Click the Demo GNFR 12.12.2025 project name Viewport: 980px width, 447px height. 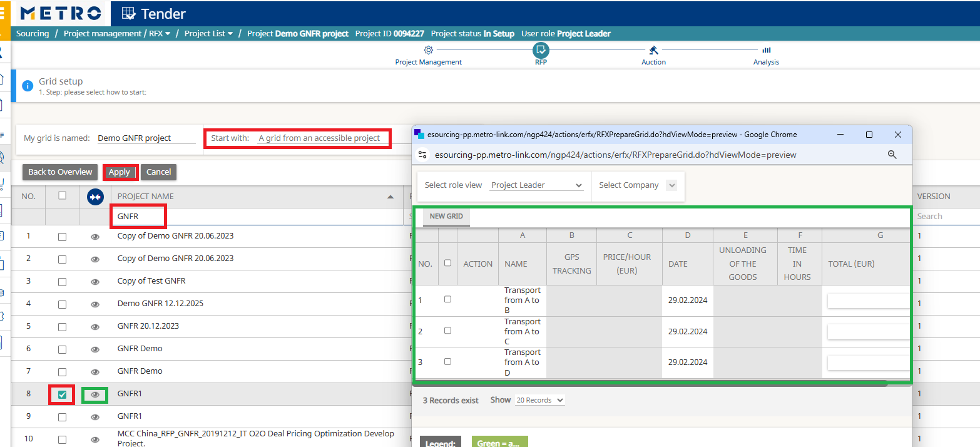click(160, 304)
